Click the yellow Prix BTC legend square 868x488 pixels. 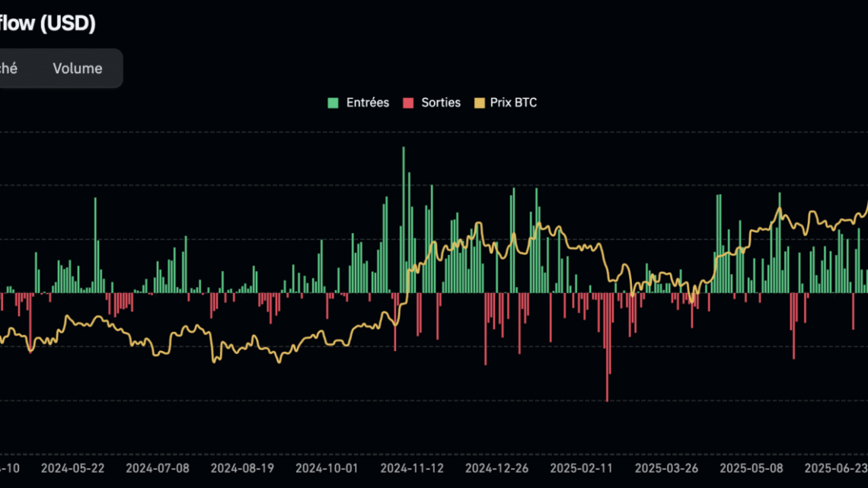click(x=481, y=102)
